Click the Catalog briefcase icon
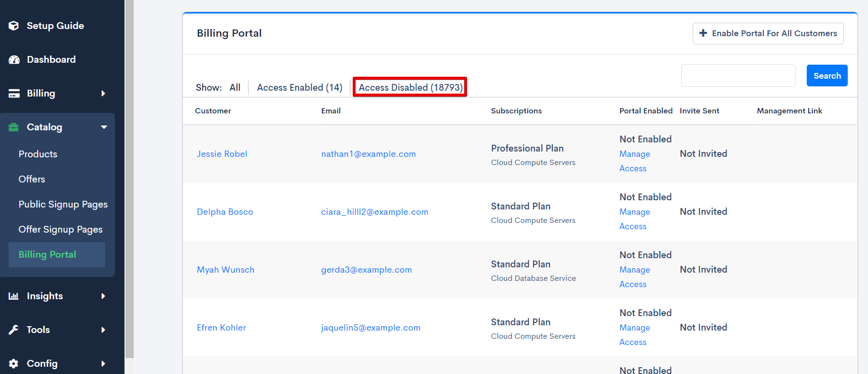The height and width of the screenshot is (374, 868). click(x=14, y=127)
